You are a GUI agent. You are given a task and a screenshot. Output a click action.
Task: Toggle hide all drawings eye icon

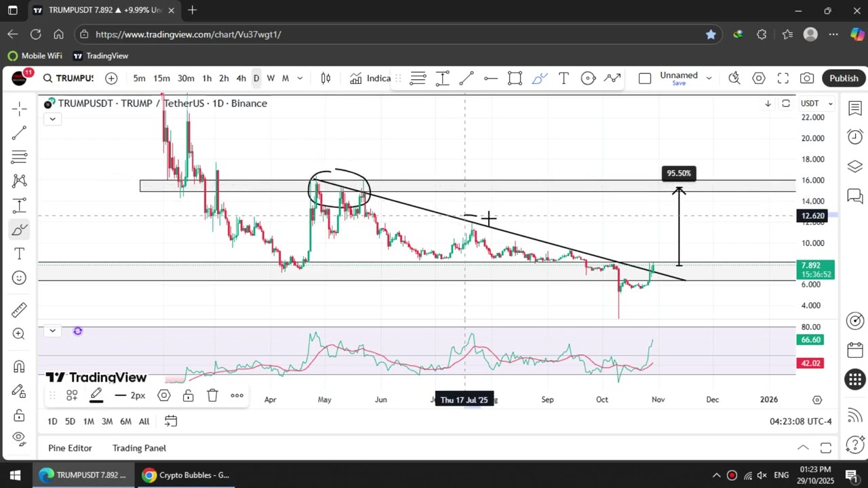coord(19,439)
